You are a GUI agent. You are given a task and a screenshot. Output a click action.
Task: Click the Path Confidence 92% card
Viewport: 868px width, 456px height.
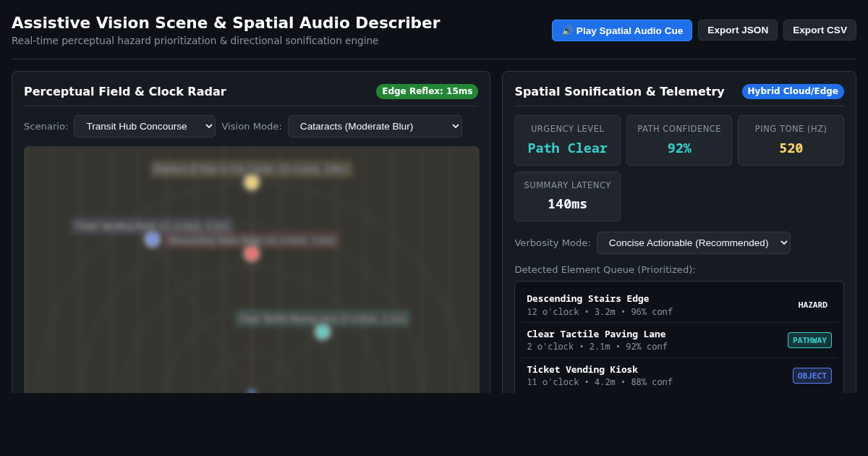tap(679, 140)
